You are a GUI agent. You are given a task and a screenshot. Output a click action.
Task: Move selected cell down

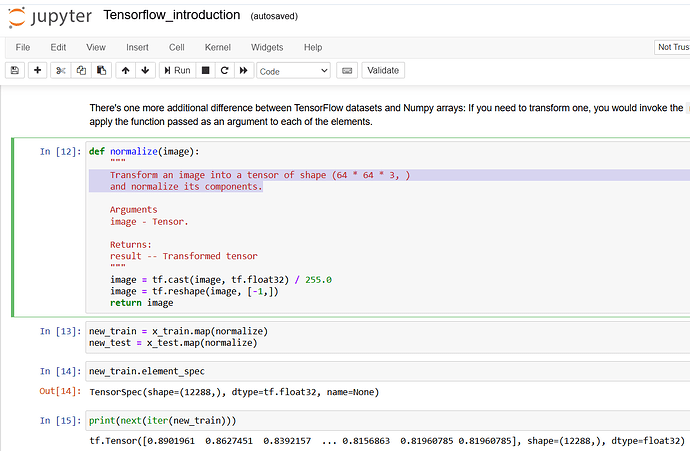point(145,70)
